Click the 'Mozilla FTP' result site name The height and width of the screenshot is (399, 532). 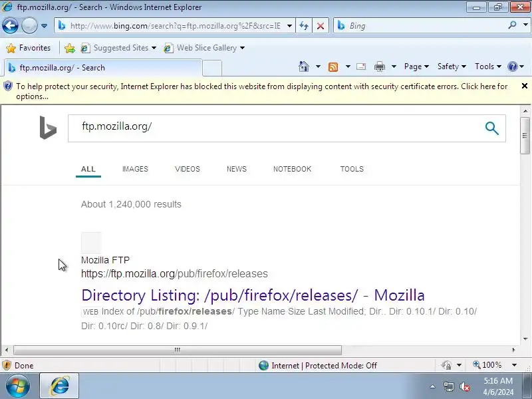click(105, 260)
